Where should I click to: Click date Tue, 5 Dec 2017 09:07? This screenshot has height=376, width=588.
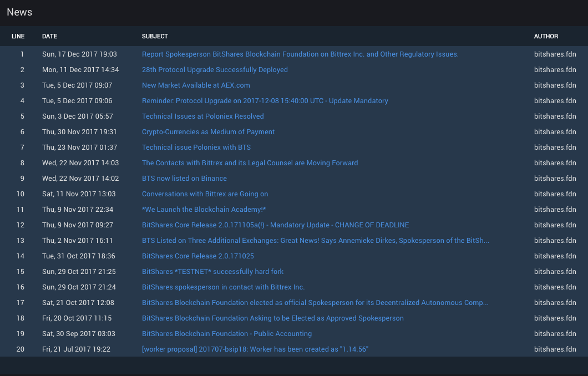pyautogui.click(x=77, y=85)
